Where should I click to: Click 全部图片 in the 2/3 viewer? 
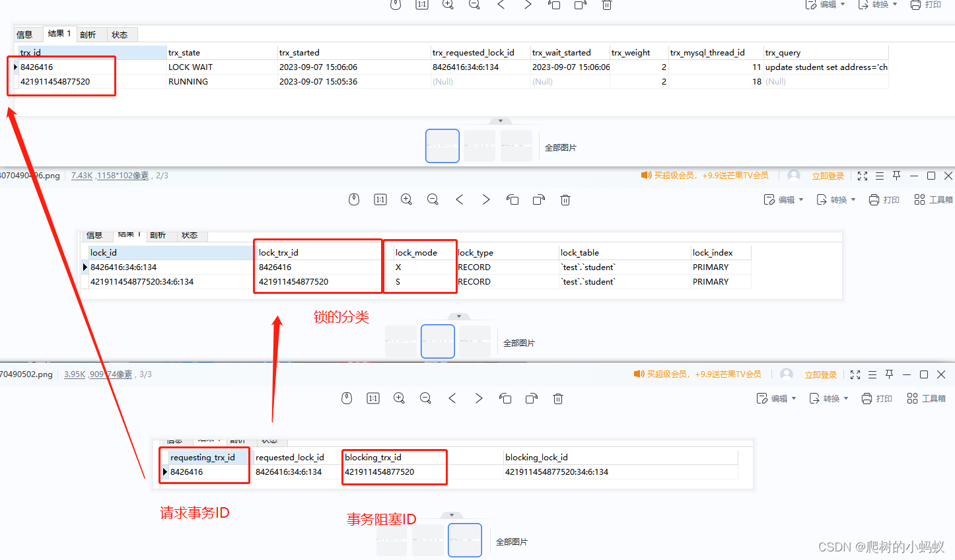(x=519, y=343)
